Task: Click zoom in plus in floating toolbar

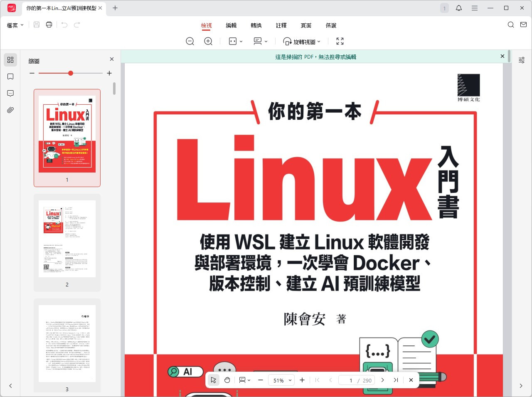Action: [302, 380]
